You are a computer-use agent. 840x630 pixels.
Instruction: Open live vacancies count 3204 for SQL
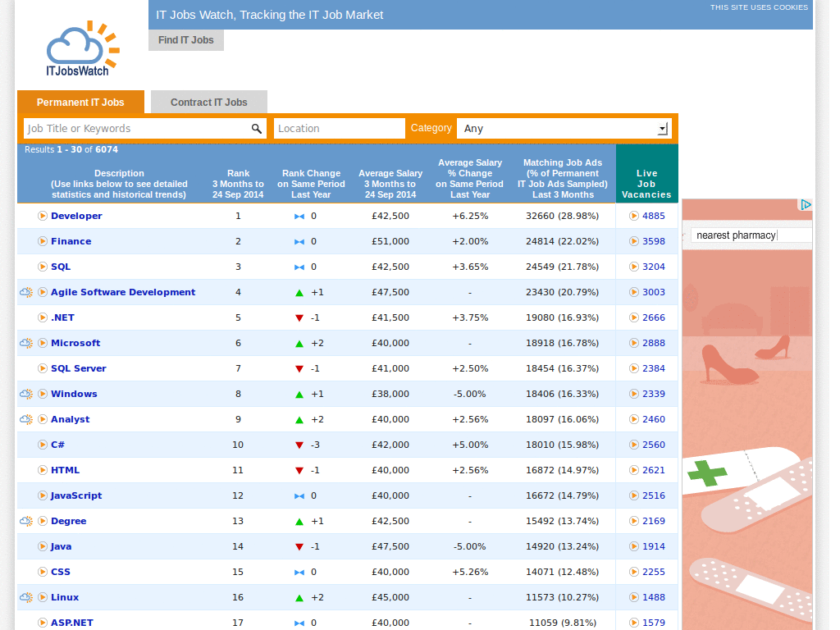654,267
